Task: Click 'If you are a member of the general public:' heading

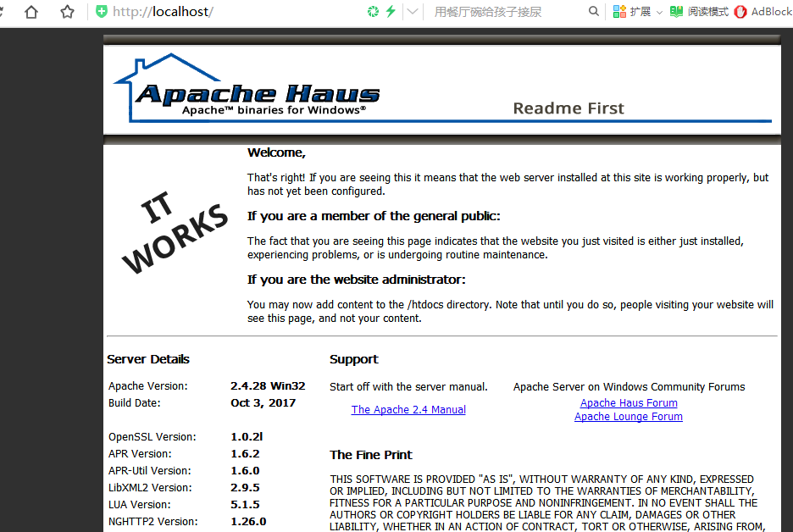Action: coord(374,216)
